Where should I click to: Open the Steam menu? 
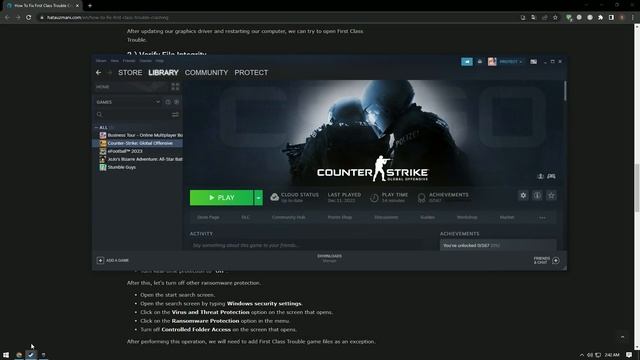tap(101, 61)
